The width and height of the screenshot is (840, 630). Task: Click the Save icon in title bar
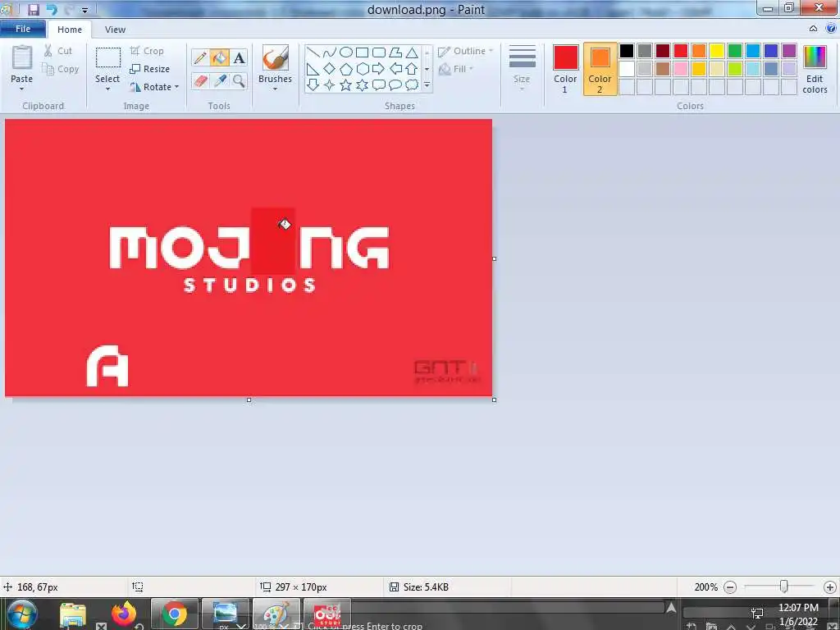(34, 10)
